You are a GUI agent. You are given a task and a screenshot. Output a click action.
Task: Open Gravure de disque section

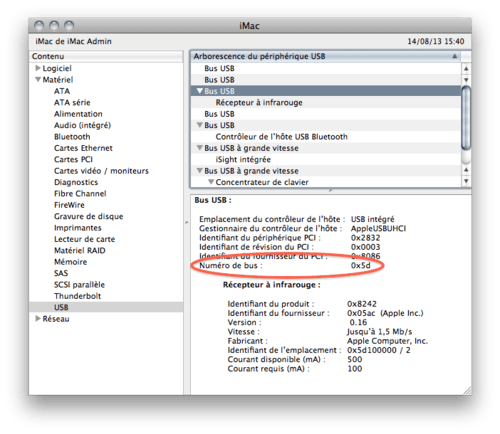(x=89, y=216)
